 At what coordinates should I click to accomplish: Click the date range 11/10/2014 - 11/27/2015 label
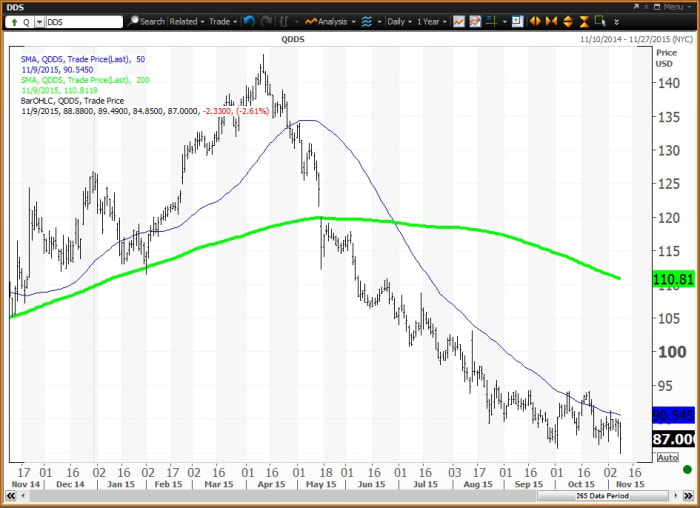pyautogui.click(x=636, y=39)
